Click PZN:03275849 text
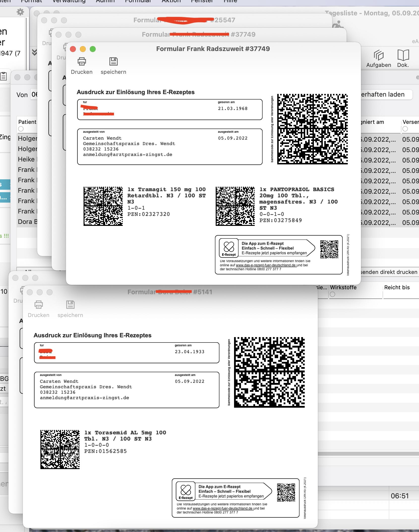Viewport: 419px width, 532px height. pos(281,220)
